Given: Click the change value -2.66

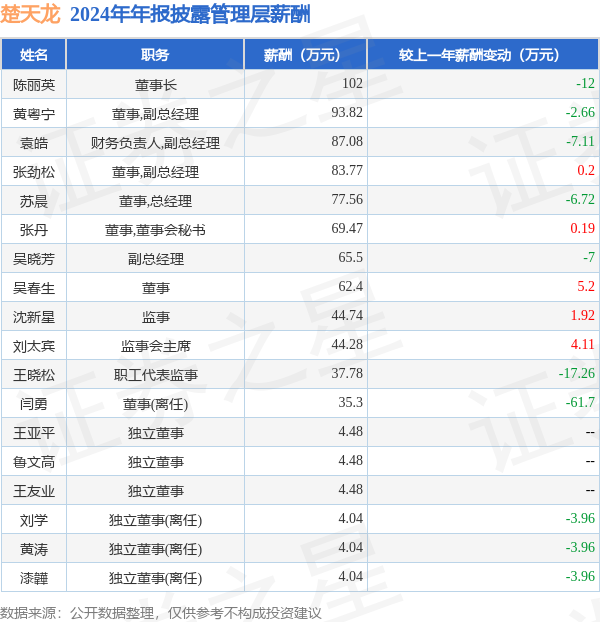Looking at the screenshot, I should point(580,112).
